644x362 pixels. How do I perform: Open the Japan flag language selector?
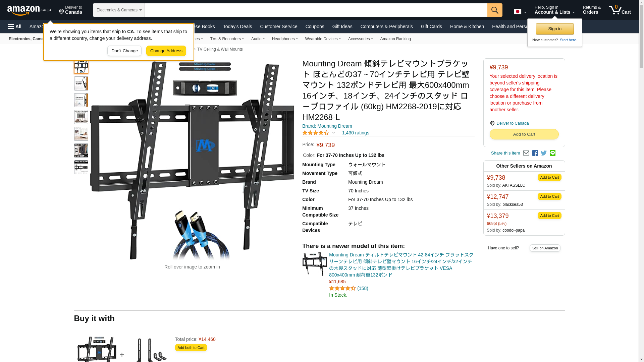(520, 11)
